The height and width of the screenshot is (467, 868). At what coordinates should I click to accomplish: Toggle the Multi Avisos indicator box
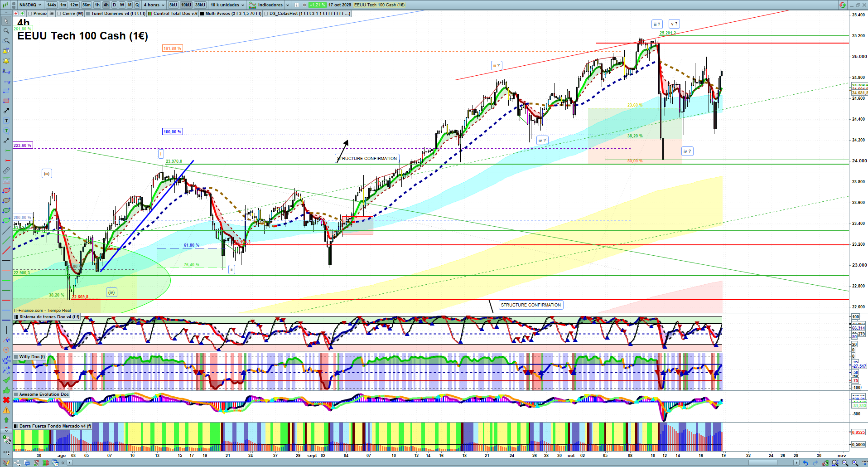click(x=202, y=14)
